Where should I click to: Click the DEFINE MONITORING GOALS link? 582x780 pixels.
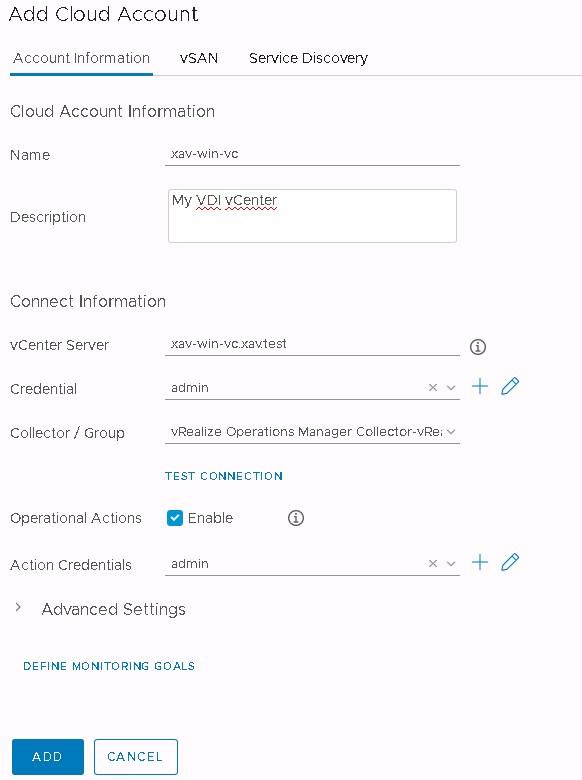[x=109, y=666]
